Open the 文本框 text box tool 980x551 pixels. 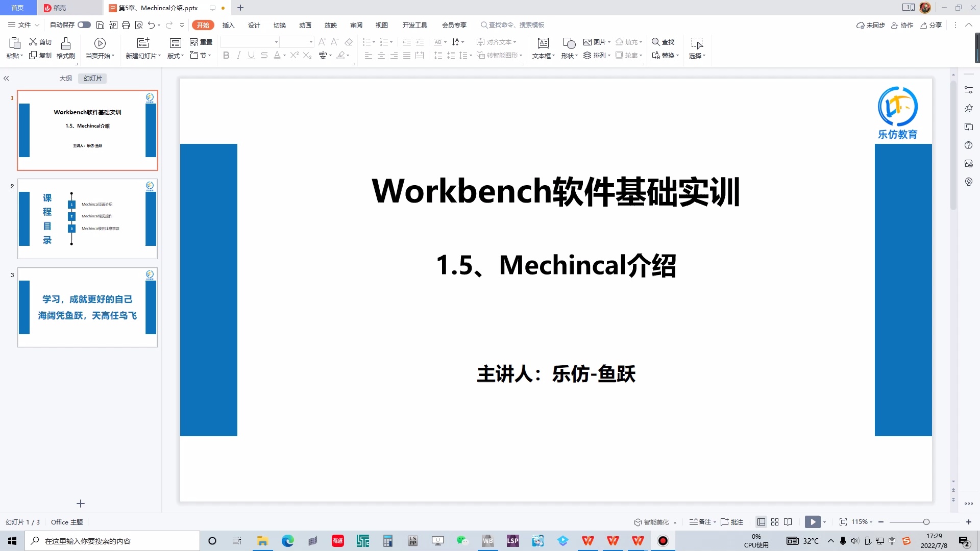tap(543, 48)
